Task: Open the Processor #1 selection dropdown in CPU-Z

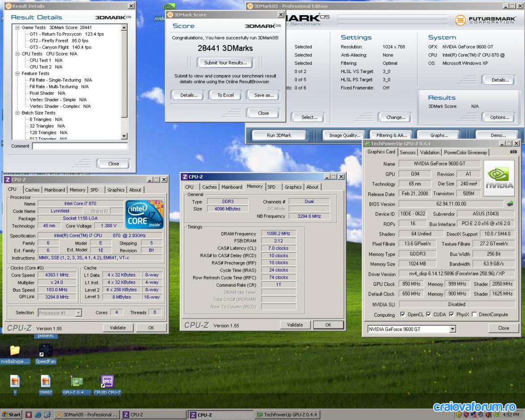Action: click(78, 313)
